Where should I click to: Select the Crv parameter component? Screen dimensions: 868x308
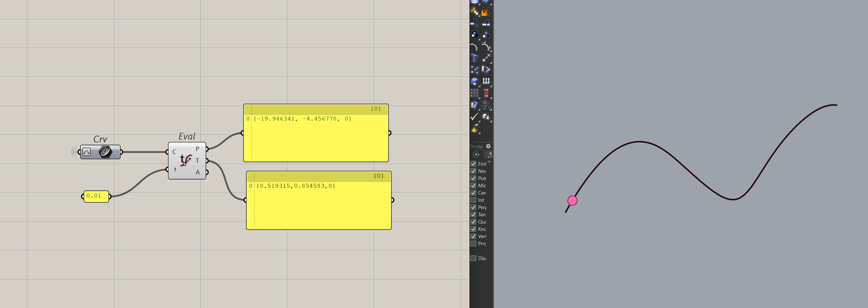tap(101, 152)
